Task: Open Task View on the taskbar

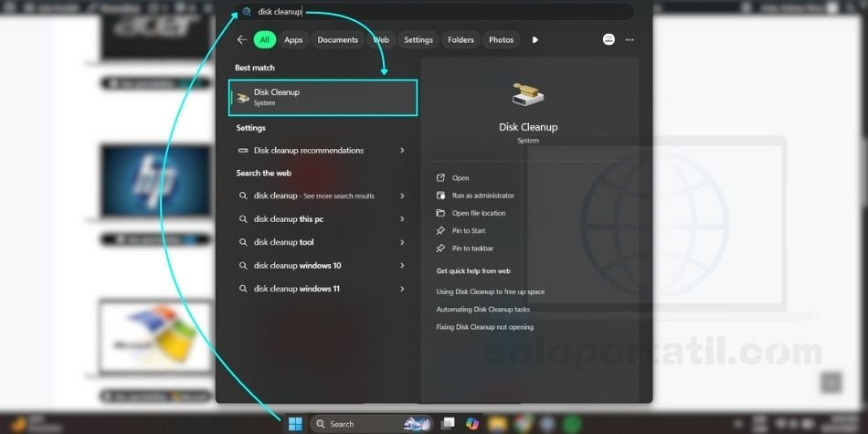Action: click(x=448, y=423)
